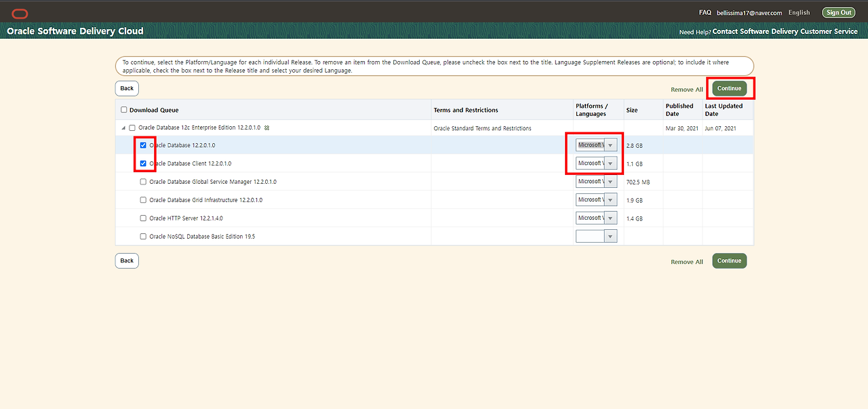Click the 702.5 MB size value
The image size is (868, 409).
point(638,182)
